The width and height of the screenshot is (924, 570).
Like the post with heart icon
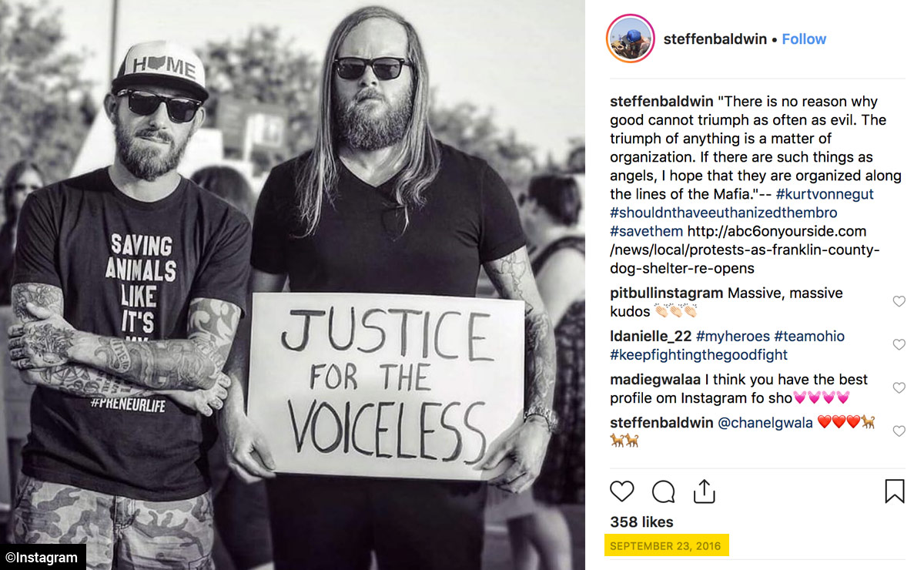click(x=621, y=491)
